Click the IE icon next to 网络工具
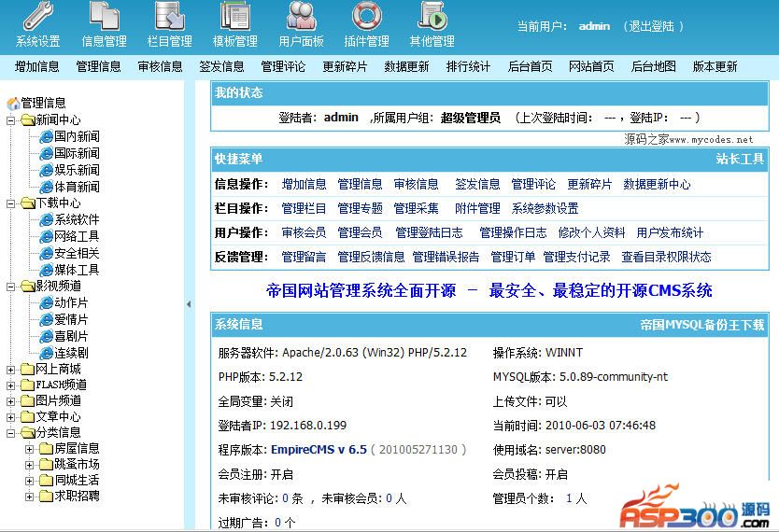The image size is (779, 532). (x=46, y=236)
